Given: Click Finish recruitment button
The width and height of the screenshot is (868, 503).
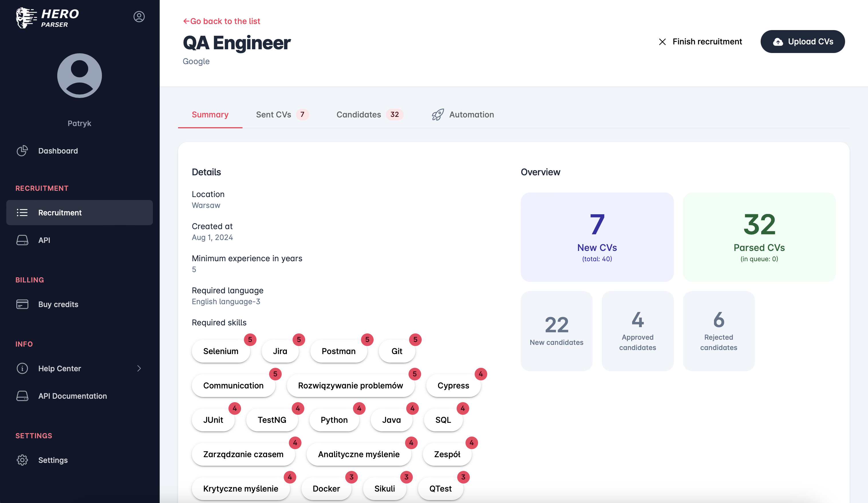Looking at the screenshot, I should point(700,41).
